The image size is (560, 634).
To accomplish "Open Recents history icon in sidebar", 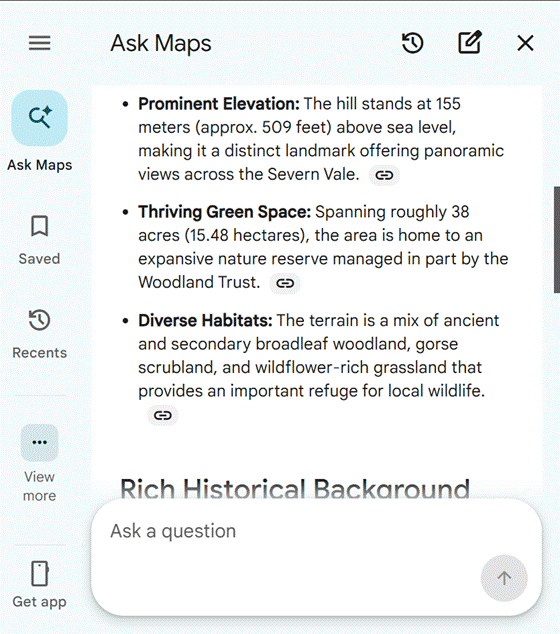I will [x=40, y=320].
